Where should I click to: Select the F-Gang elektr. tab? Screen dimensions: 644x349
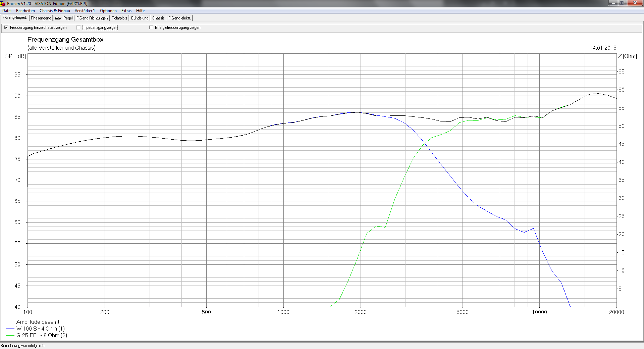pos(179,18)
